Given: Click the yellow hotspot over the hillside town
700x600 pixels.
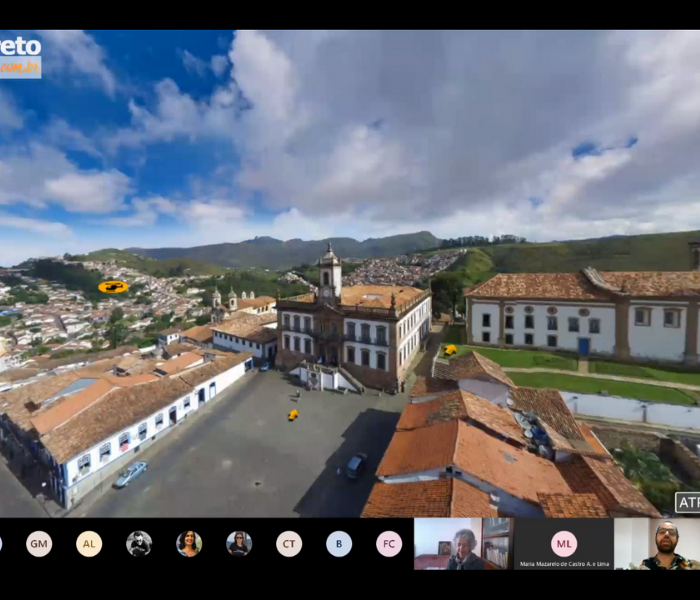Looking at the screenshot, I should click(x=112, y=287).
